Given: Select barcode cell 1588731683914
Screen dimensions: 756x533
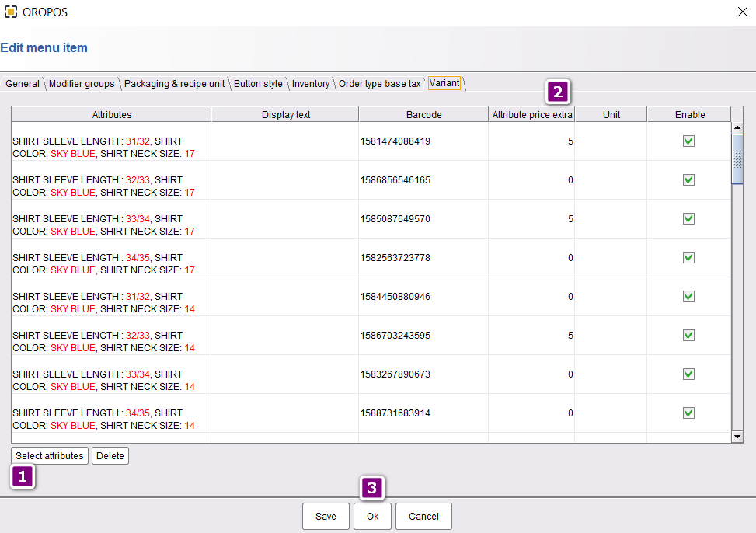Looking at the screenshot, I should [x=423, y=413].
